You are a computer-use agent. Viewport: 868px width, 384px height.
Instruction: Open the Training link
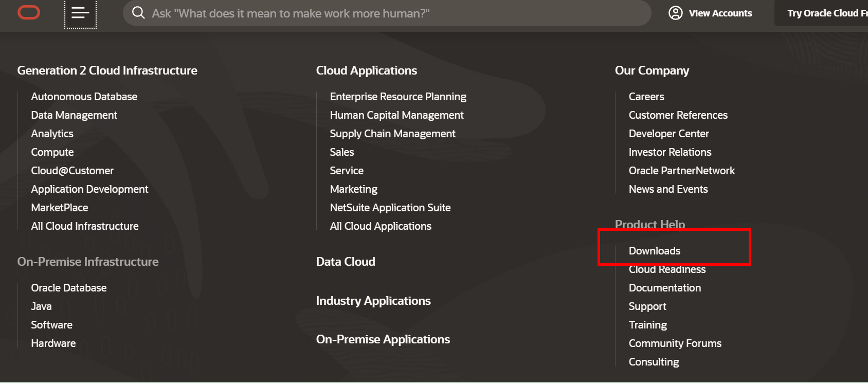(648, 325)
